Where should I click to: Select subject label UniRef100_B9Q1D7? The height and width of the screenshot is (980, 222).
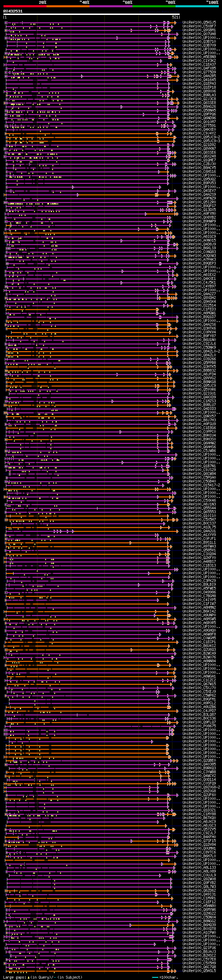click(199, 317)
